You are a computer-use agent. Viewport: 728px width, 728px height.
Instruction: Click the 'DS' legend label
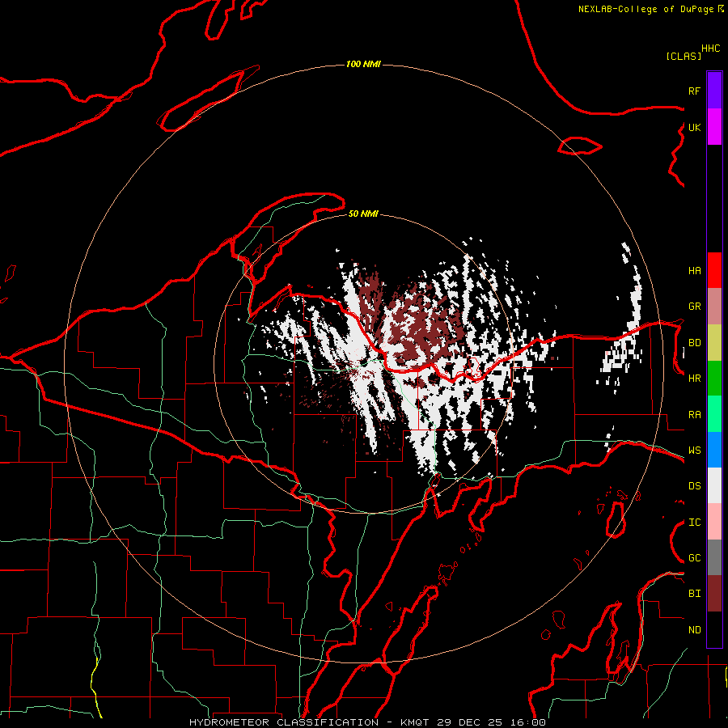point(694,486)
